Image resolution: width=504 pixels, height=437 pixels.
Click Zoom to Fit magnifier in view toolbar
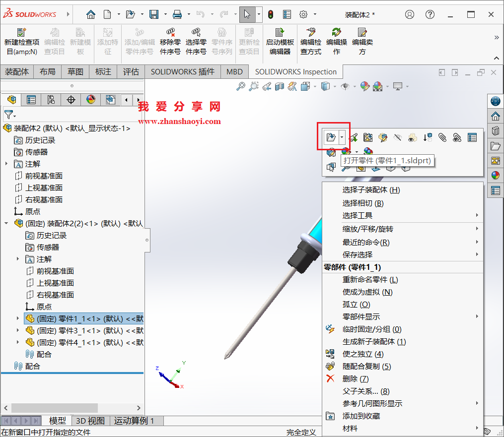pyautogui.click(x=240, y=86)
